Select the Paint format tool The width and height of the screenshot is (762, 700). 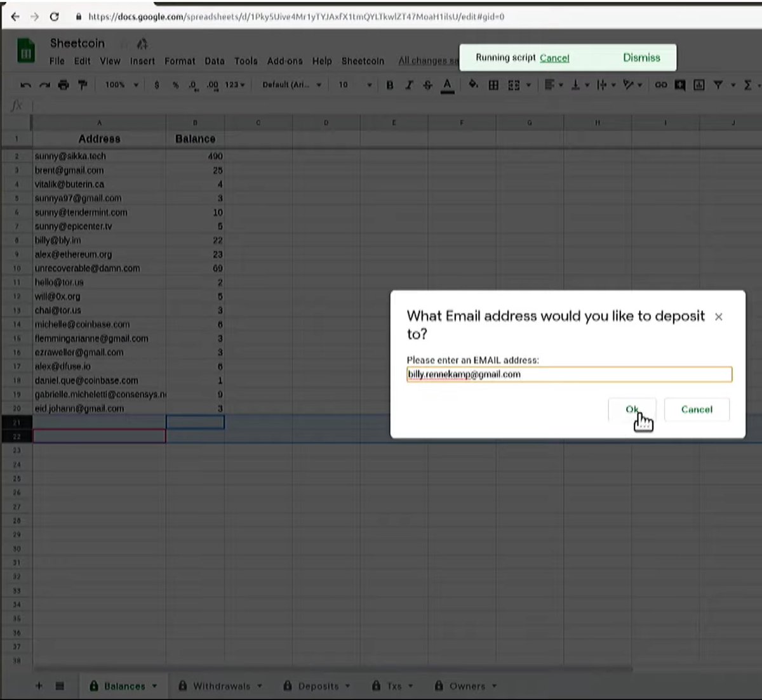tap(83, 85)
